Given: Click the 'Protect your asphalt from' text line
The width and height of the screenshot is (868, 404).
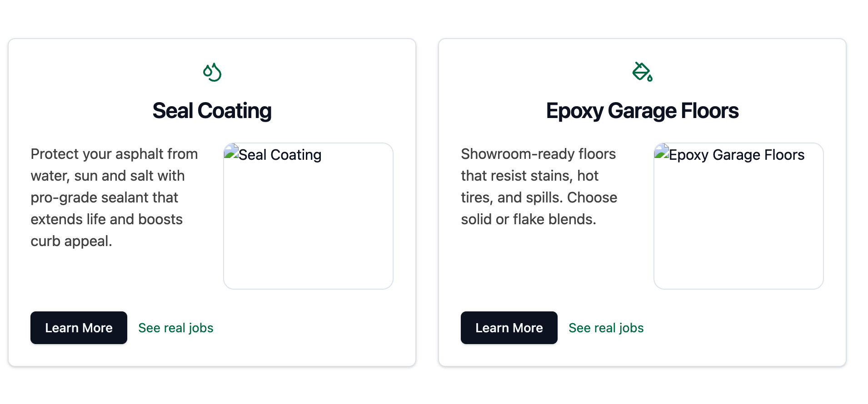Looking at the screenshot, I should pyautogui.click(x=114, y=154).
